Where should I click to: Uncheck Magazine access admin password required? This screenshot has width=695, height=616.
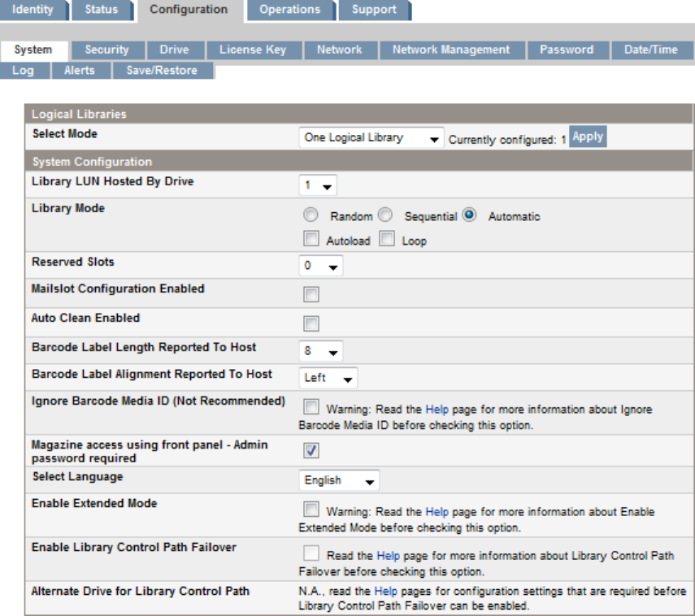pos(311,450)
